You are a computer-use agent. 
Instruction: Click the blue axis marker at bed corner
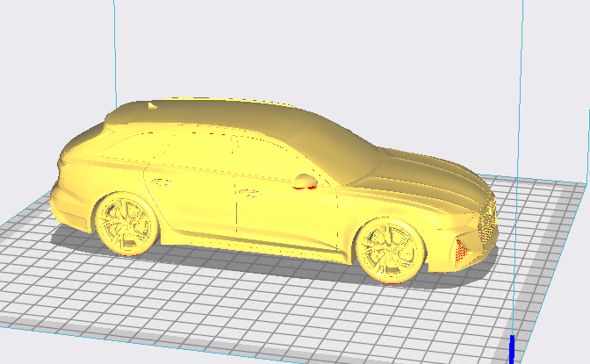click(x=512, y=349)
